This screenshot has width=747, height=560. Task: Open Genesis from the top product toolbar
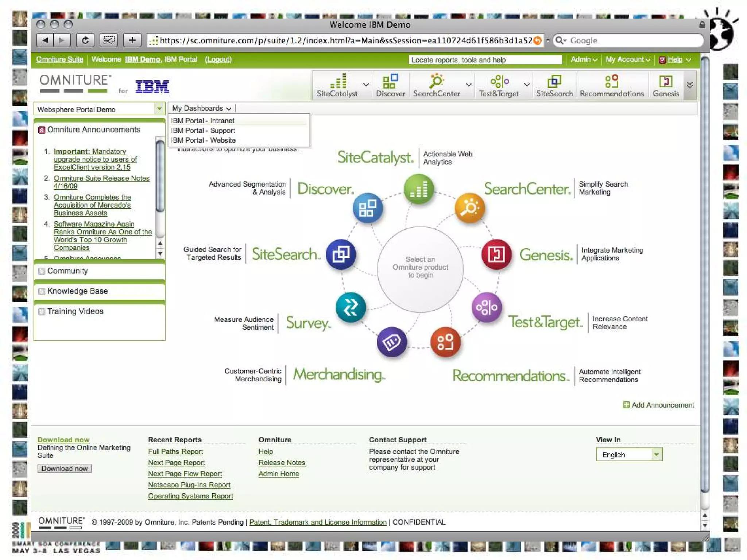[x=666, y=85]
